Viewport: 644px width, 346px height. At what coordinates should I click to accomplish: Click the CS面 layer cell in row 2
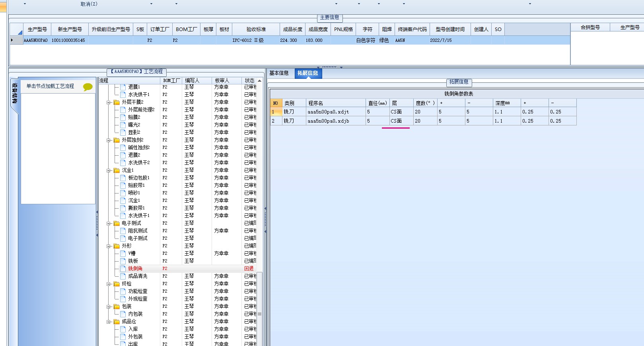(x=401, y=121)
